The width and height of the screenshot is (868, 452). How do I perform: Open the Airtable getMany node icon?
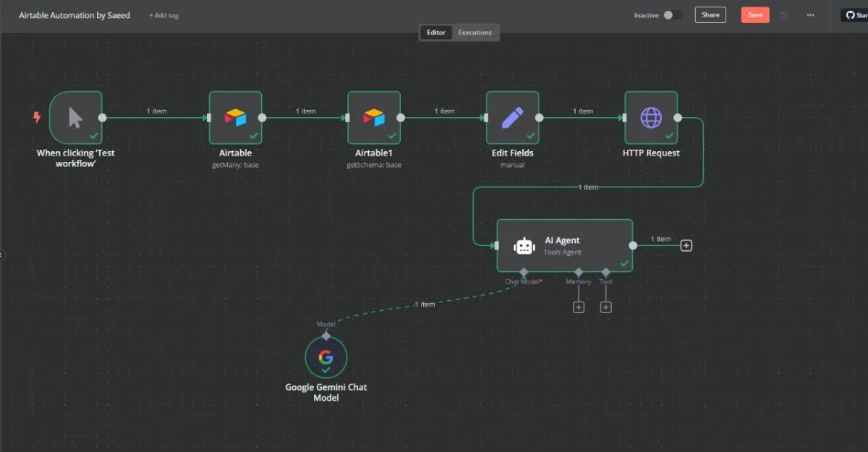pos(235,117)
